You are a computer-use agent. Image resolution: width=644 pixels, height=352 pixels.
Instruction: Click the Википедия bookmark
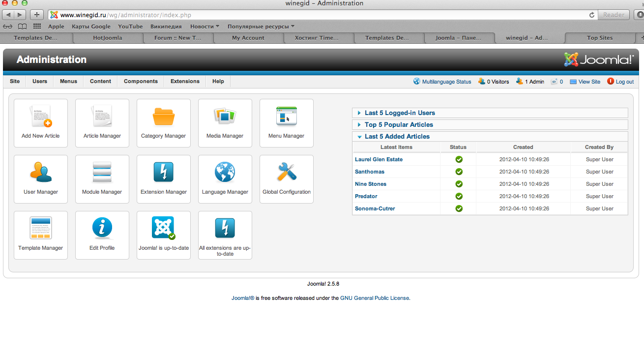(166, 27)
